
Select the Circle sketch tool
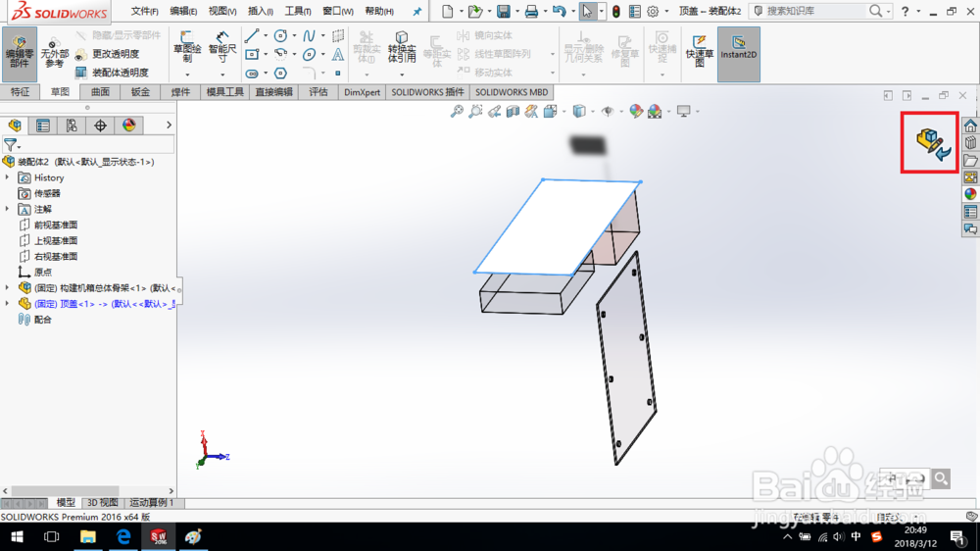pyautogui.click(x=280, y=35)
